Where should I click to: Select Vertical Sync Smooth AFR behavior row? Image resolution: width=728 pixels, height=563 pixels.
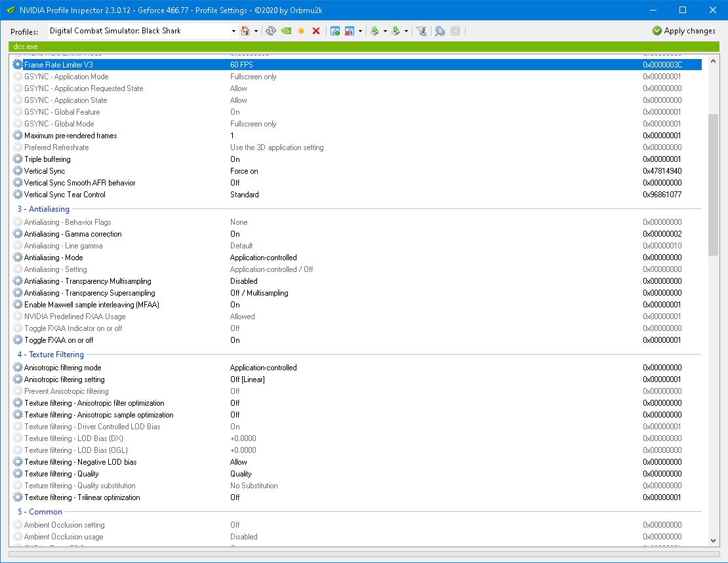(x=357, y=183)
